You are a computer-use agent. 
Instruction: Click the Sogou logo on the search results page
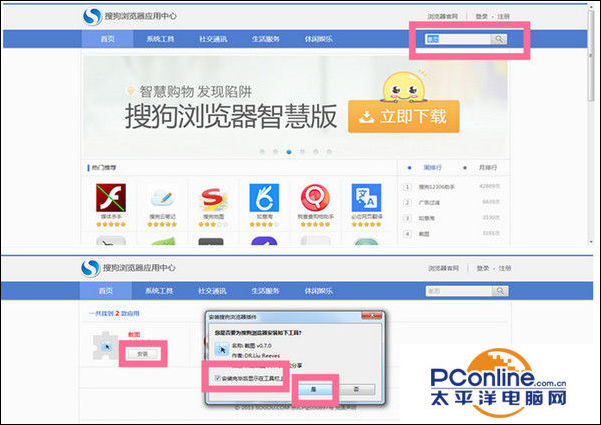tap(91, 268)
